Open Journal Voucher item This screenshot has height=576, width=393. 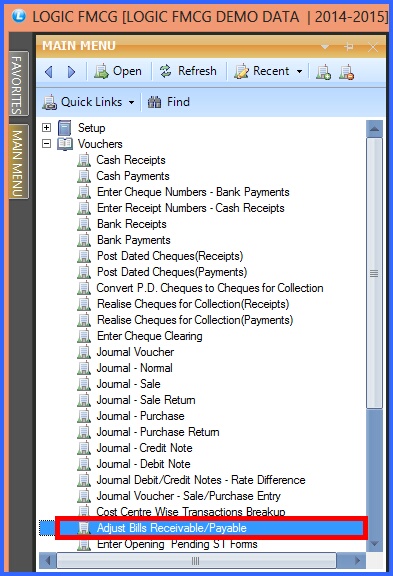[x=135, y=352]
